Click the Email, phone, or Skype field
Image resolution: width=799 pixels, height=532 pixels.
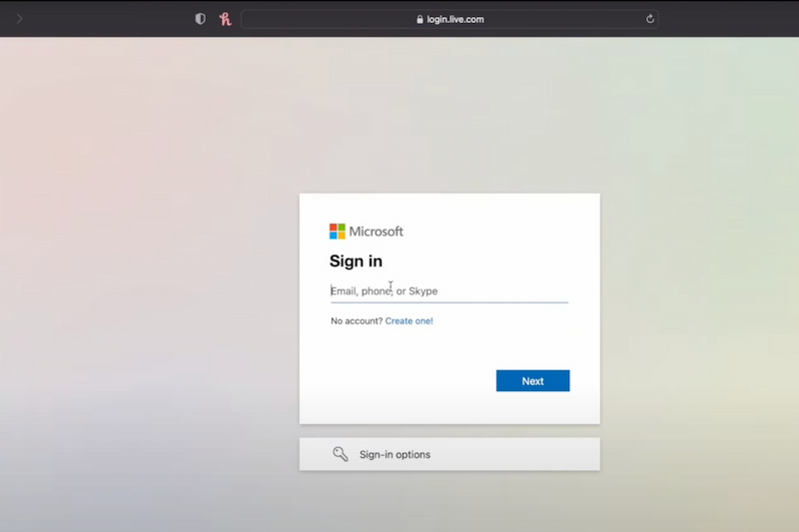449,291
